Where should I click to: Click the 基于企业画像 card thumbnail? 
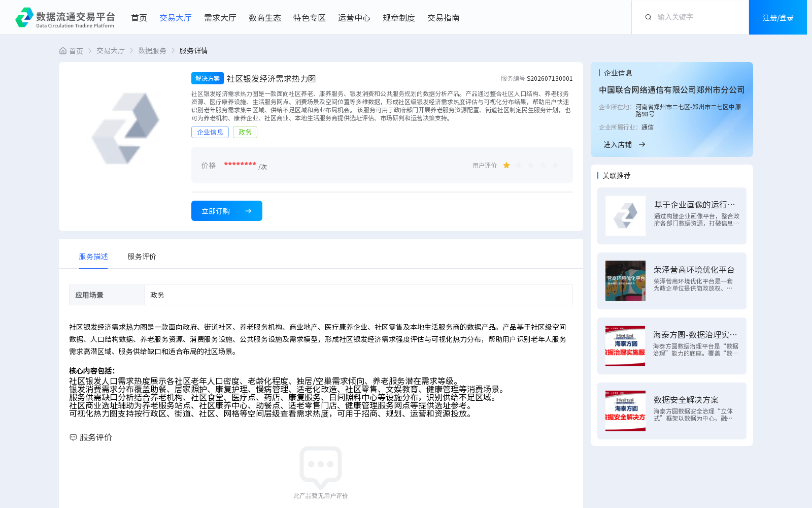click(x=625, y=216)
